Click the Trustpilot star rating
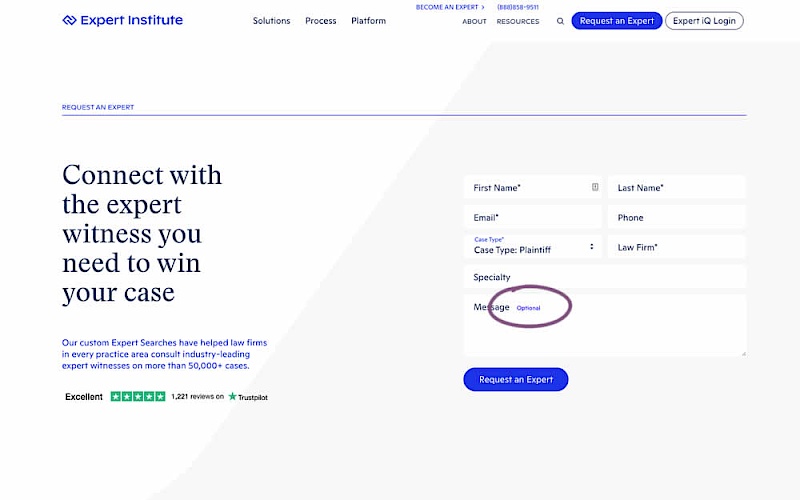 point(138,397)
